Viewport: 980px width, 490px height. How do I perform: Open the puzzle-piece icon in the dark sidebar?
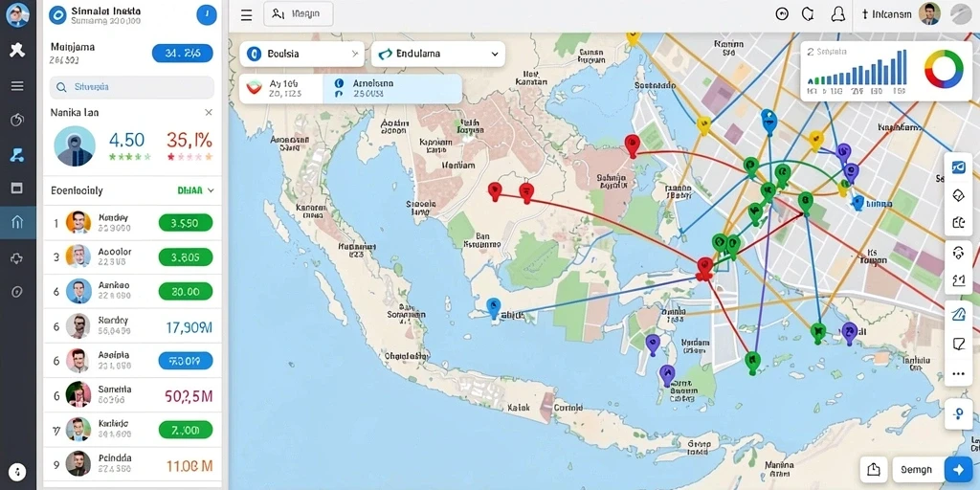(x=17, y=51)
